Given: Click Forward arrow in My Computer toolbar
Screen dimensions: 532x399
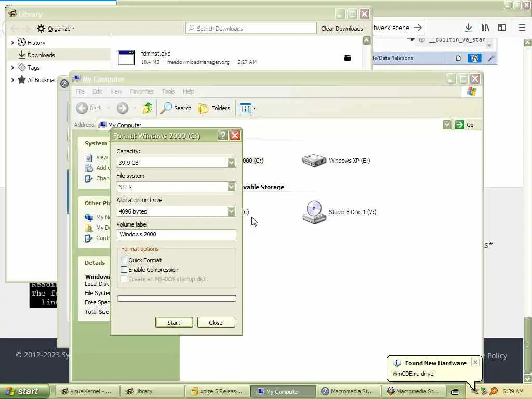Looking at the screenshot, I should [123, 108].
